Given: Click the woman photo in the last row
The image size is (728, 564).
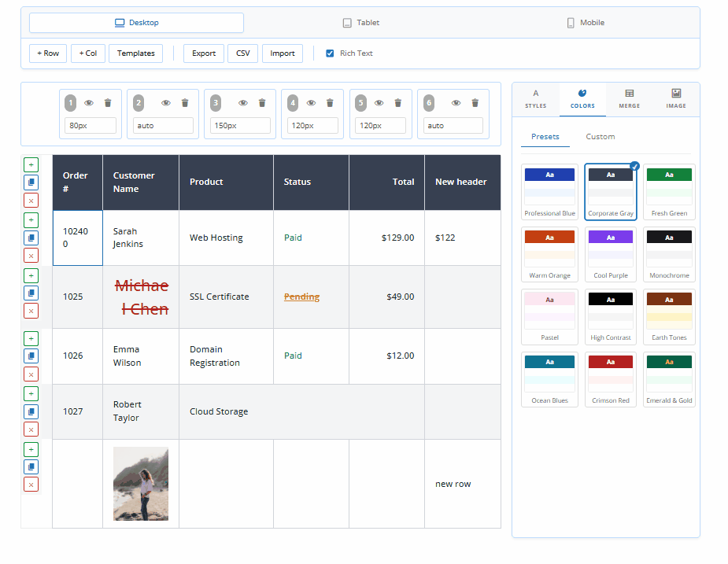Looking at the screenshot, I should point(141,484).
